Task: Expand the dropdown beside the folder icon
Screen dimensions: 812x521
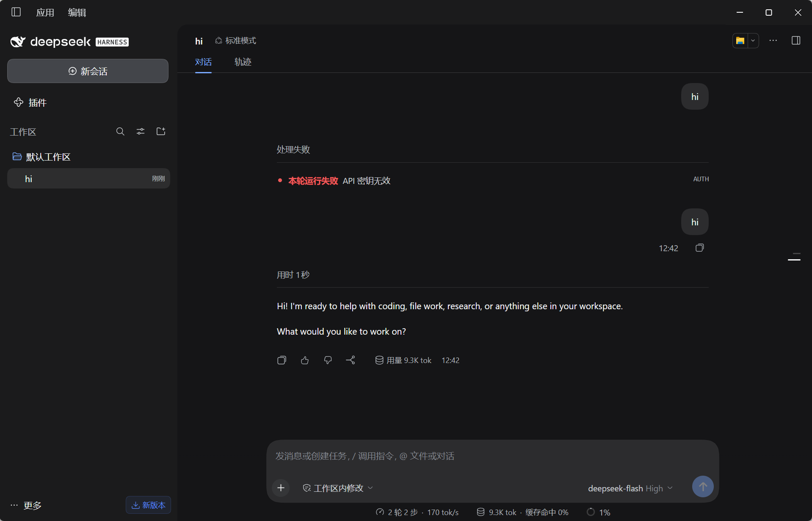Action: pos(753,41)
